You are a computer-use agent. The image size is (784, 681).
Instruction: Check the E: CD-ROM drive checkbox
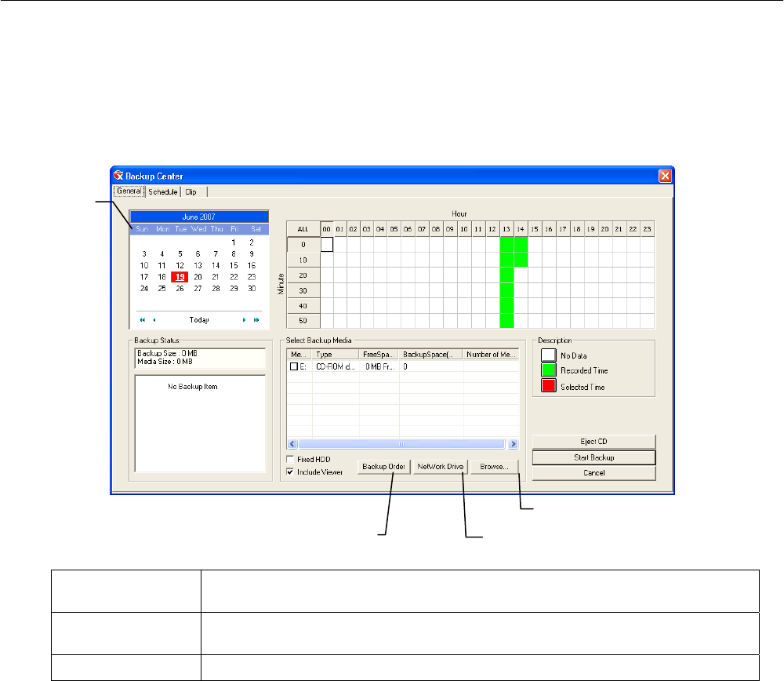coord(294,366)
